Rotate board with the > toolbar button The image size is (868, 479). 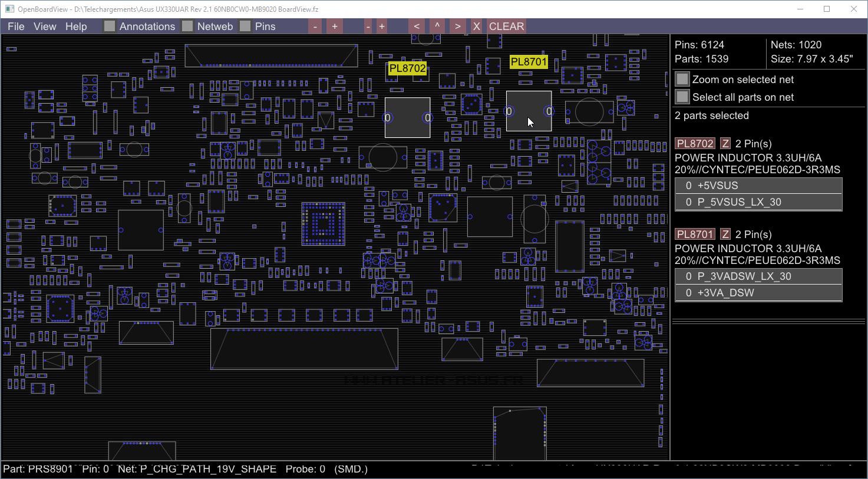[x=457, y=27]
